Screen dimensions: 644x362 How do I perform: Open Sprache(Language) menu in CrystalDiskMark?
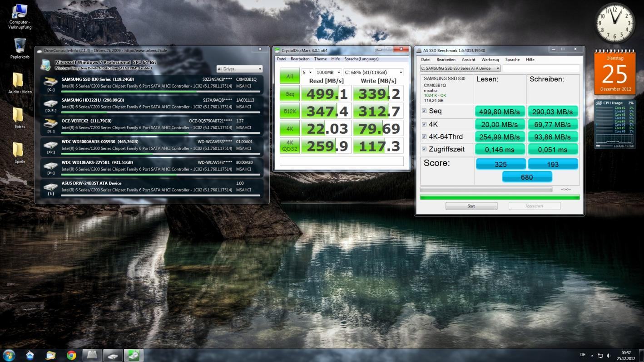tap(361, 59)
